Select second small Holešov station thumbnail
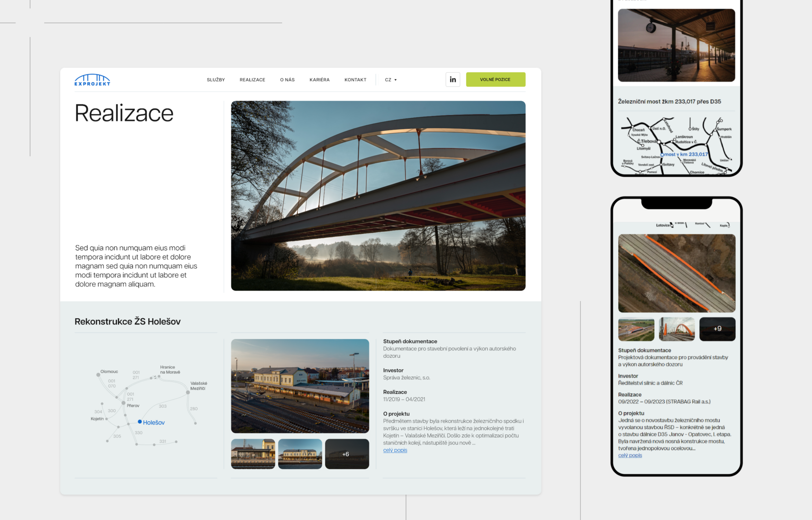The width and height of the screenshot is (812, 520). click(300, 454)
